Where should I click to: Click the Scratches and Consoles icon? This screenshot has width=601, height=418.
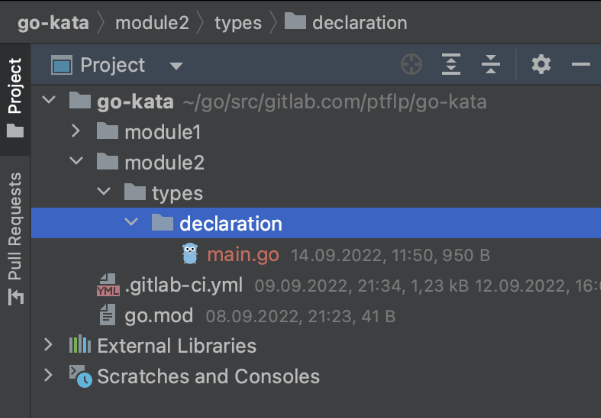point(80,377)
